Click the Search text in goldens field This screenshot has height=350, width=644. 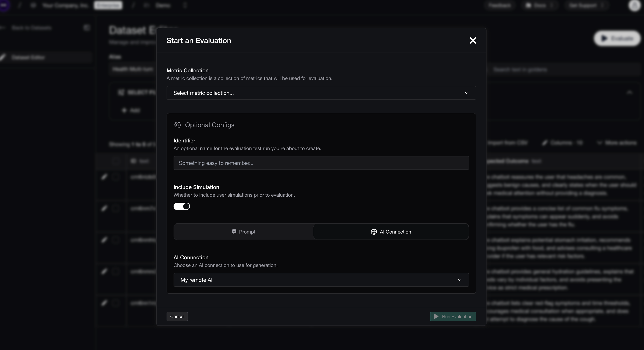562,70
